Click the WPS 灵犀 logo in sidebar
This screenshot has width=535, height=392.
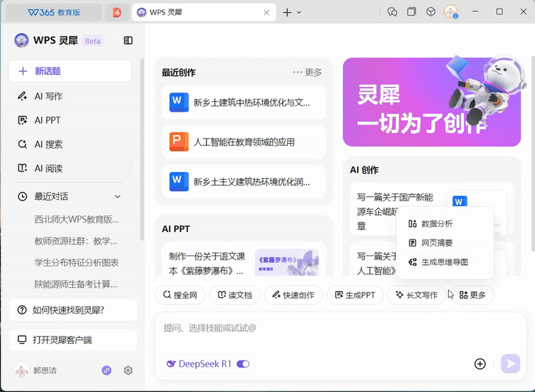21,41
